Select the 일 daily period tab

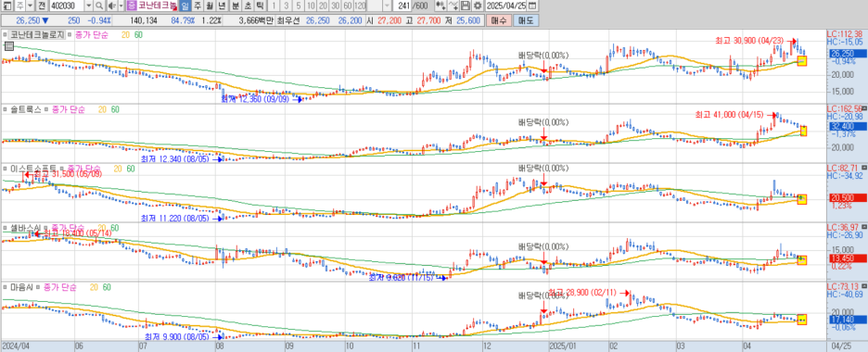coord(185,6)
